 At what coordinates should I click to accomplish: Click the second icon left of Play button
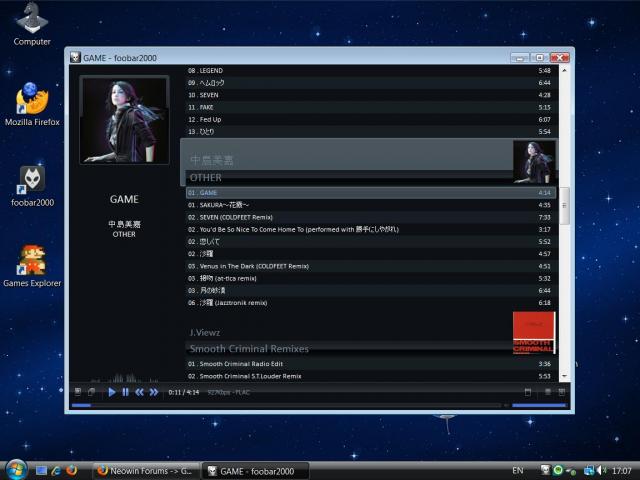[91, 392]
